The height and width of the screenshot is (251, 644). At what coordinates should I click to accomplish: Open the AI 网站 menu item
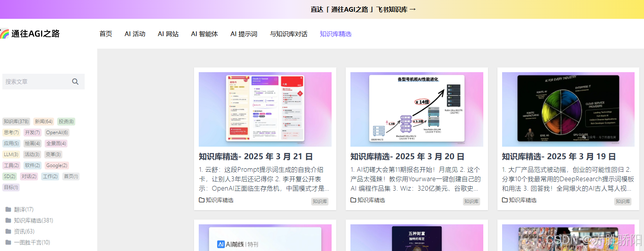point(168,34)
